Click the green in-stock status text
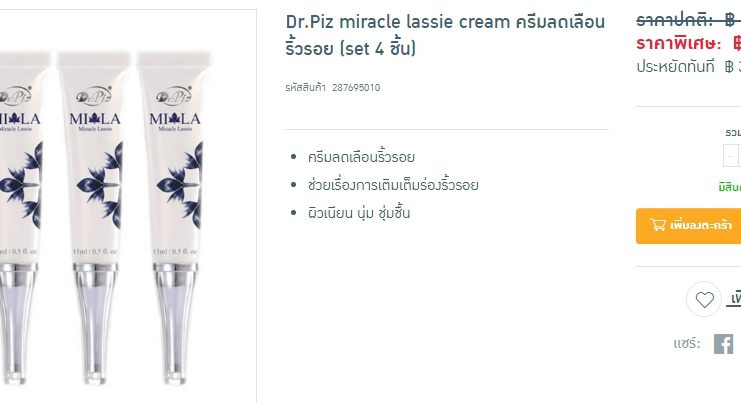The height and width of the screenshot is (402, 741). point(730,188)
